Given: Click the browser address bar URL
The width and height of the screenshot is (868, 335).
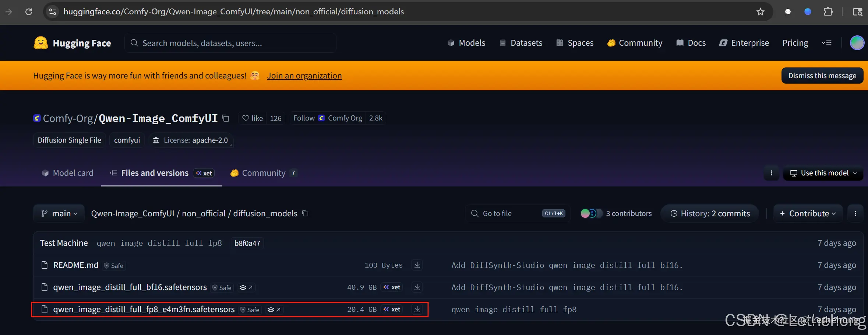Looking at the screenshot, I should (x=234, y=12).
